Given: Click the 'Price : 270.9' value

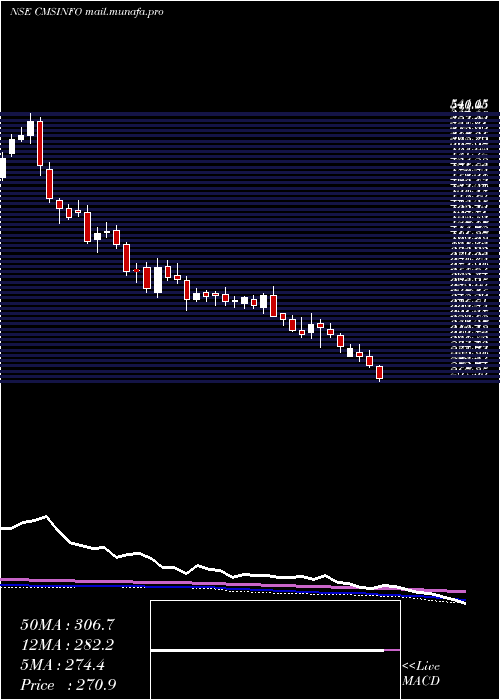Looking at the screenshot, I should coord(68,685).
